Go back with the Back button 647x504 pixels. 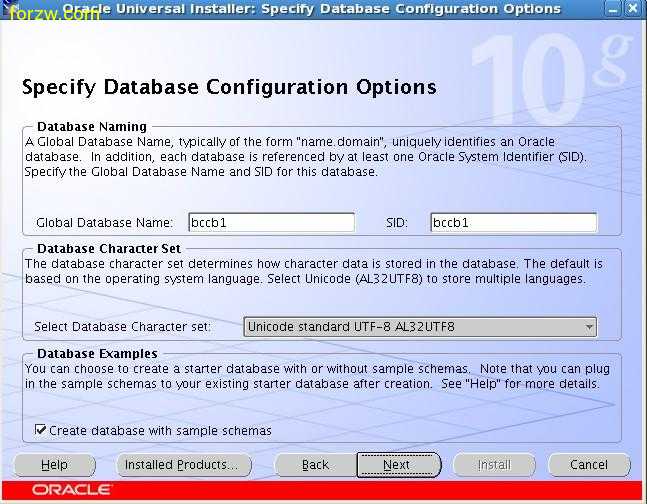315,465
